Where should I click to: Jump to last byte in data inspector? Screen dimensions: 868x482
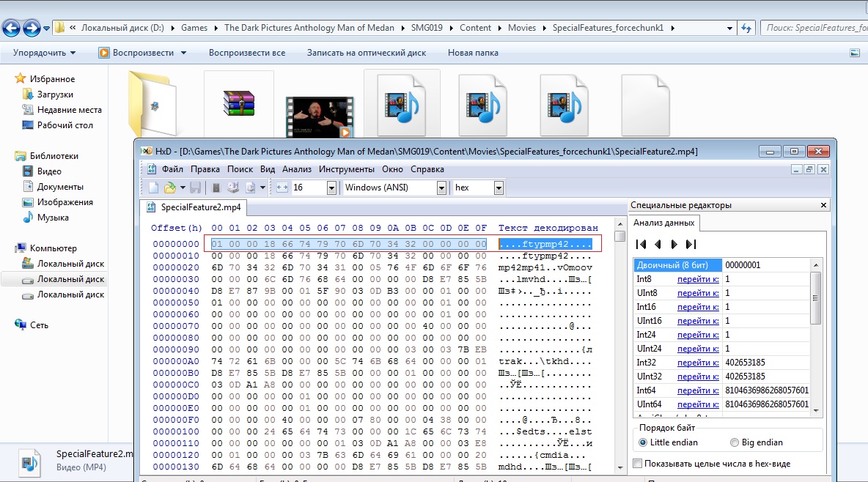click(691, 244)
